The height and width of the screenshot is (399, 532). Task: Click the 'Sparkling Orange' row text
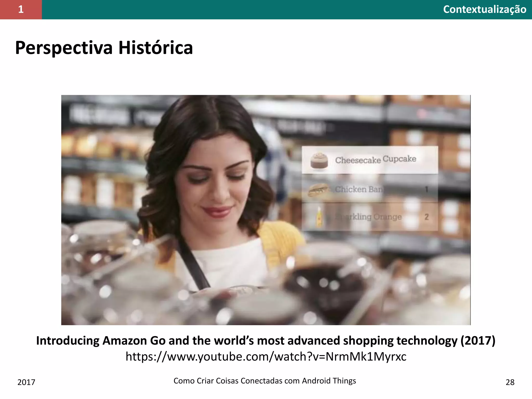coord(368,217)
